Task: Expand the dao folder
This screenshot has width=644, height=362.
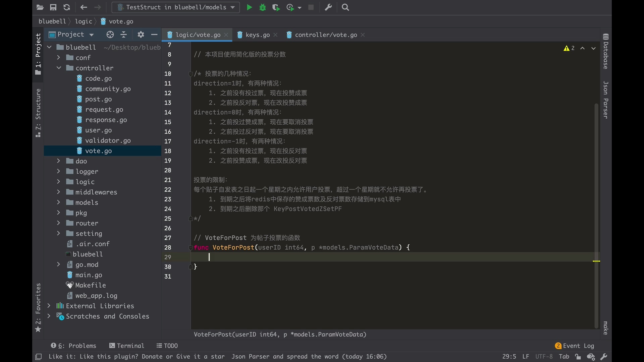Action: click(x=59, y=161)
